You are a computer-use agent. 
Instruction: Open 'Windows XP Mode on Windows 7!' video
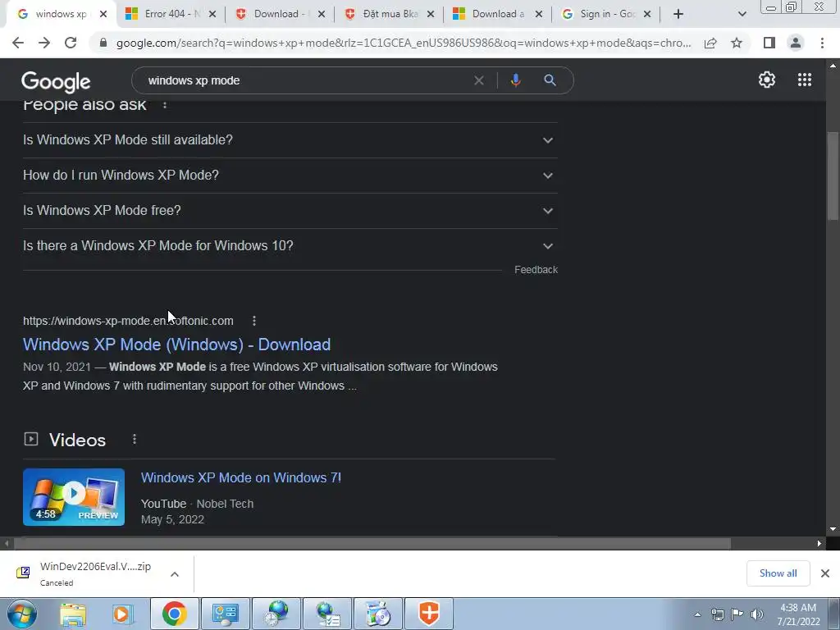pyautogui.click(x=241, y=477)
